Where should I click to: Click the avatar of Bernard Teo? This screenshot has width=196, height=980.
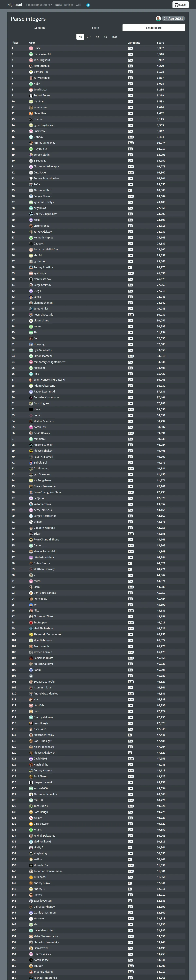(x=31, y=72)
